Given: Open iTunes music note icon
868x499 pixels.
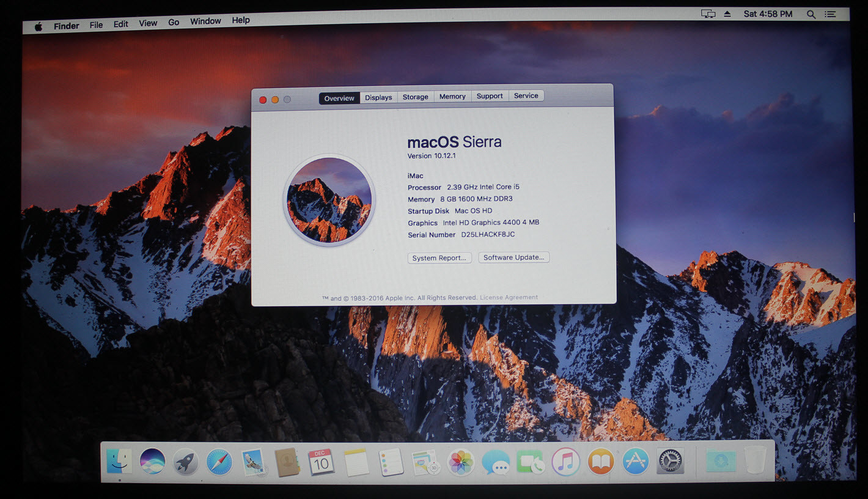Looking at the screenshot, I should (566, 462).
